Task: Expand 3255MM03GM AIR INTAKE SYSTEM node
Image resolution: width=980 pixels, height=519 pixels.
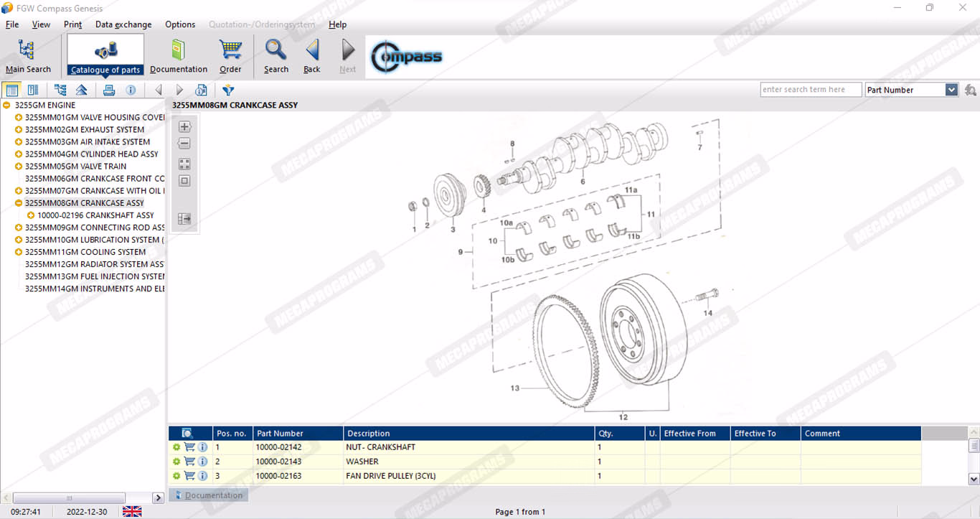Action: [x=19, y=141]
